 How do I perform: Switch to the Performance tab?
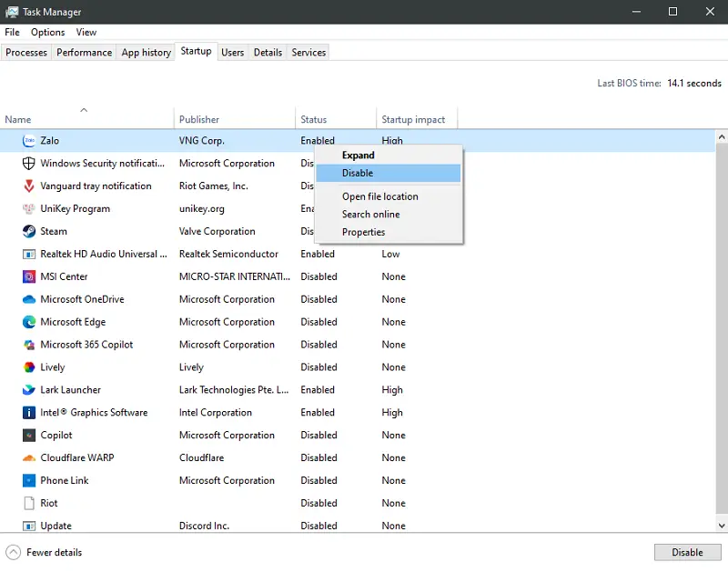pos(84,53)
